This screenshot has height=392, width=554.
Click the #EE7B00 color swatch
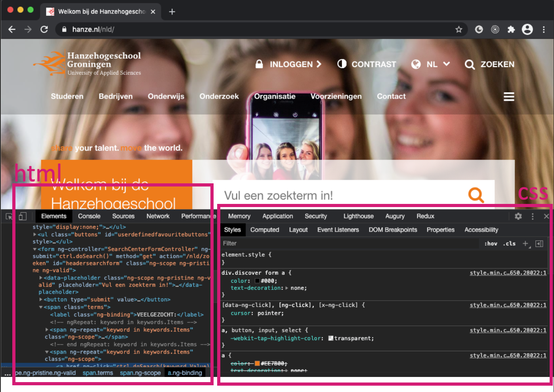click(257, 363)
